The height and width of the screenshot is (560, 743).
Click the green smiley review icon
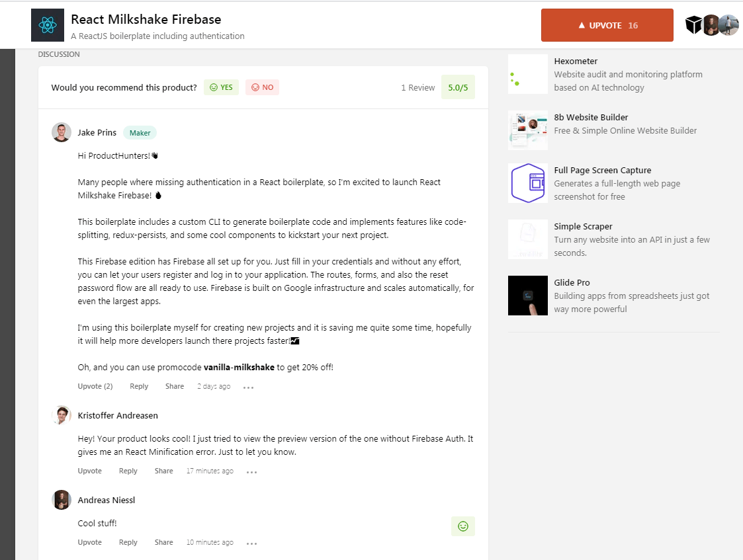pos(463,526)
